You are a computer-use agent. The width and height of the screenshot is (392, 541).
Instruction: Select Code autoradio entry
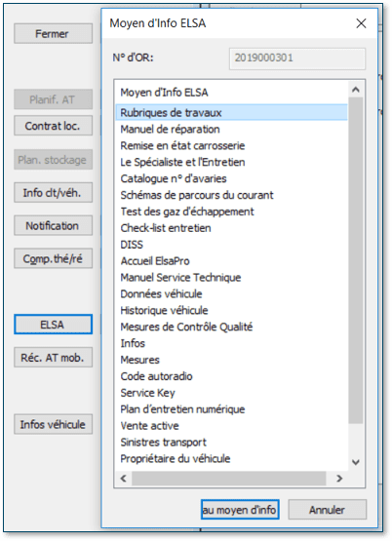coord(156,376)
